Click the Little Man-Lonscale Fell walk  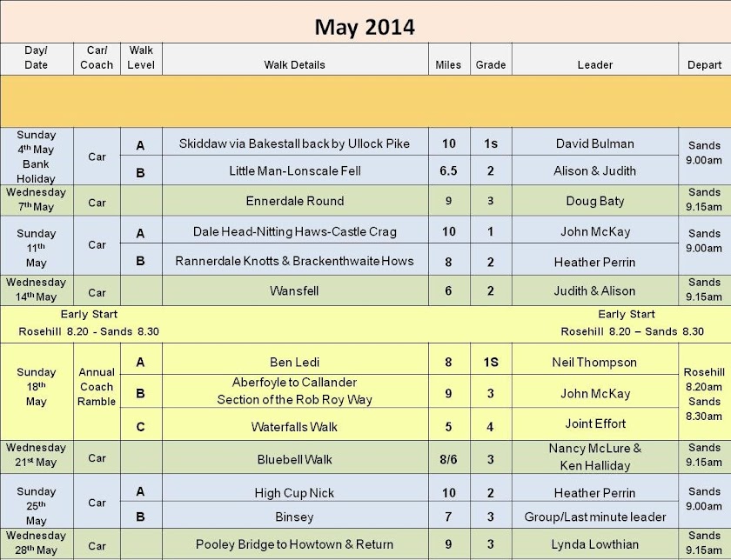coord(294,170)
